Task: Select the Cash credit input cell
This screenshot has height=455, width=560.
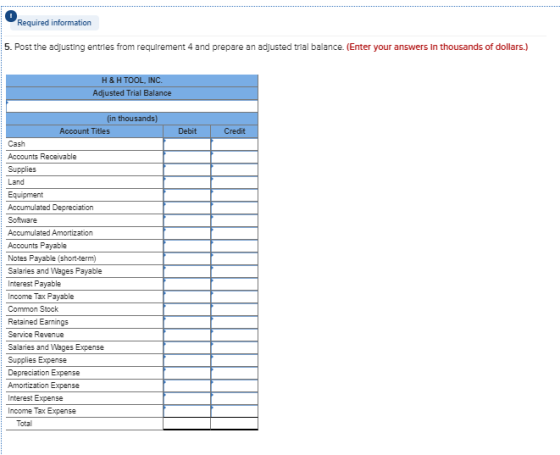Action: click(234, 144)
